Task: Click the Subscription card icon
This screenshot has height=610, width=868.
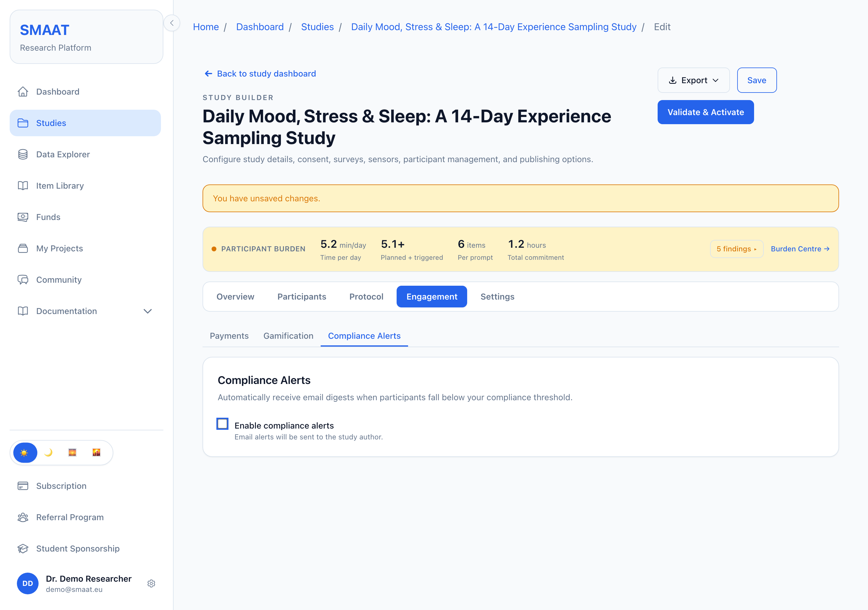Action: (x=23, y=486)
